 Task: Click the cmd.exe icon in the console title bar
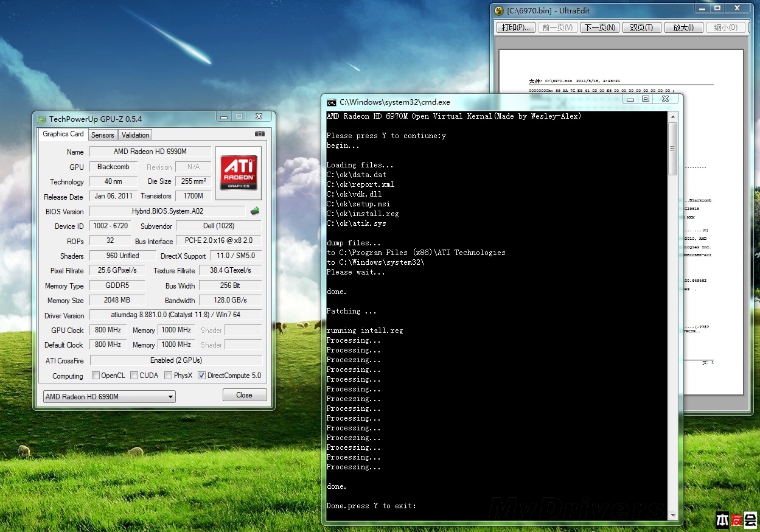(x=330, y=102)
